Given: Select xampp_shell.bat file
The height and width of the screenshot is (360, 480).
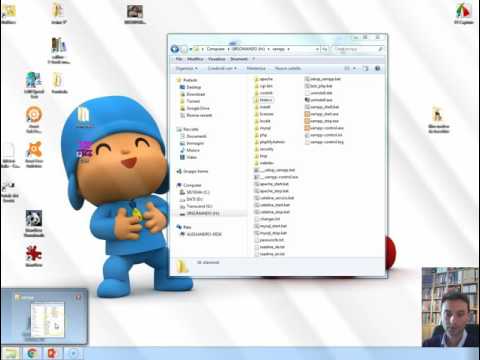Looking at the screenshot, I should pyautogui.click(x=322, y=107).
